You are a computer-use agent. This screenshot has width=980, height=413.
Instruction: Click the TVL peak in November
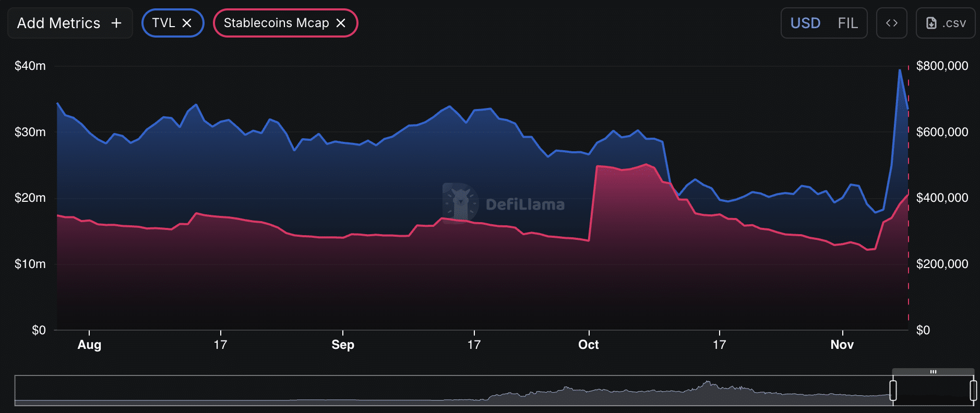pos(900,70)
